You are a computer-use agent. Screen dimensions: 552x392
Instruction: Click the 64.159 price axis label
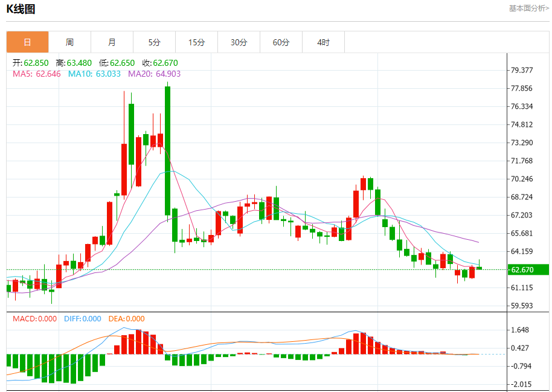[x=522, y=251]
